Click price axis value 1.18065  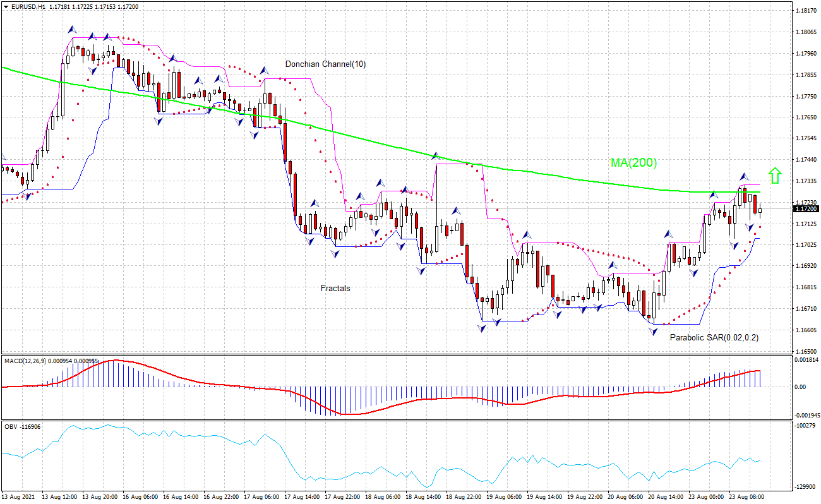tap(806, 32)
